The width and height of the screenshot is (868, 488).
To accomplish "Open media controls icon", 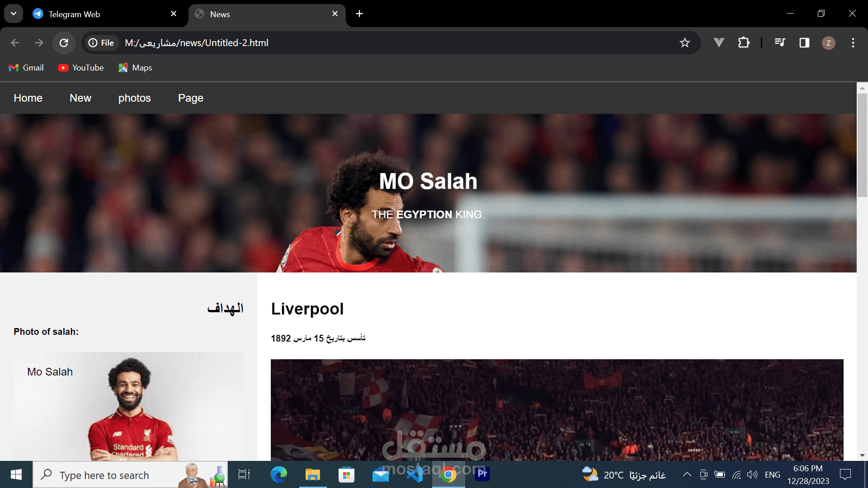I will pos(780,43).
